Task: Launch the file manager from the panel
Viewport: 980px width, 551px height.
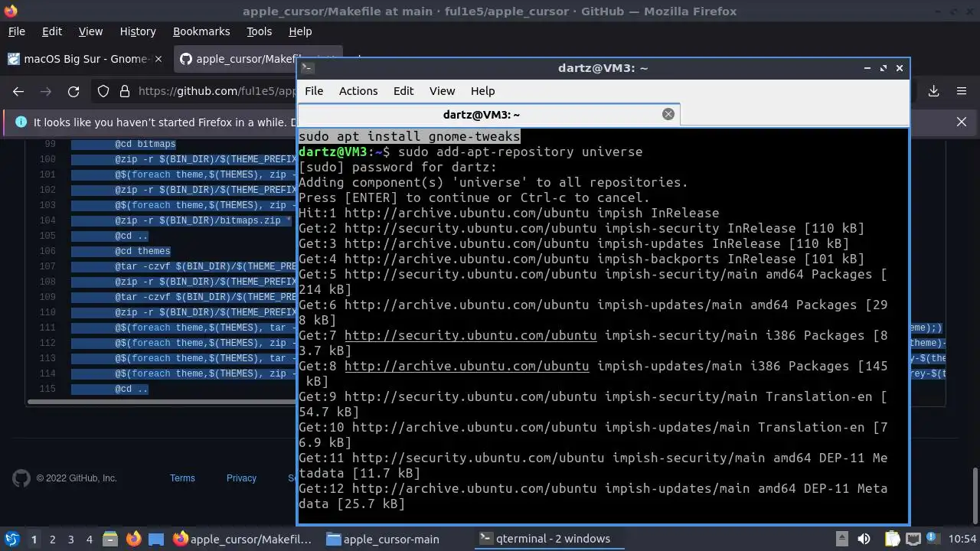Action: point(109,539)
